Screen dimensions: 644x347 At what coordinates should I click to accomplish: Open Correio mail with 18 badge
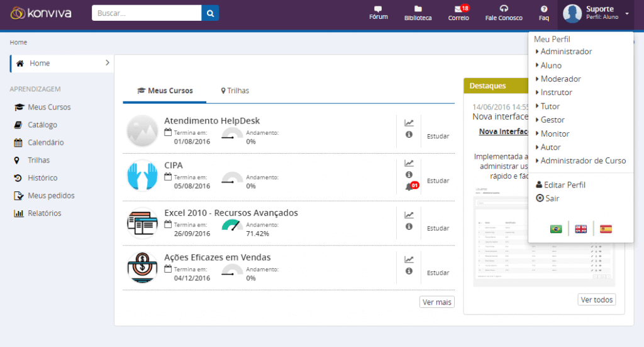coord(458,9)
